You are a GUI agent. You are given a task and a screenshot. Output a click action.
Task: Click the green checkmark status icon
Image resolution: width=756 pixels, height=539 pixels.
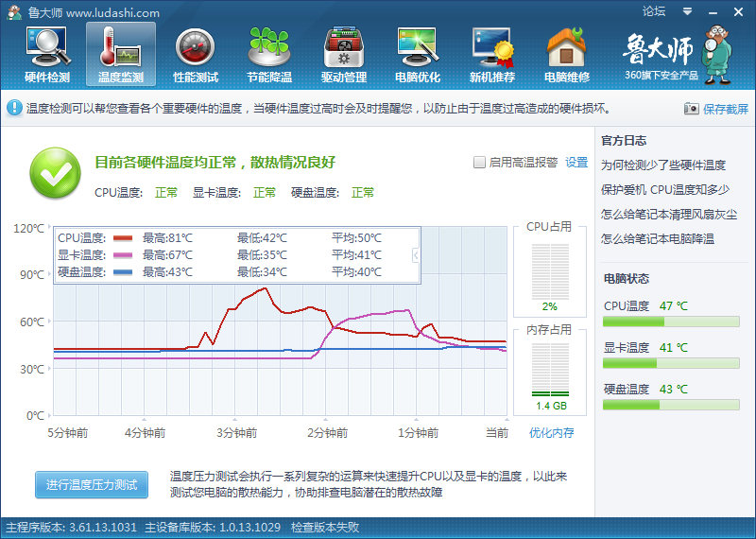(x=56, y=173)
